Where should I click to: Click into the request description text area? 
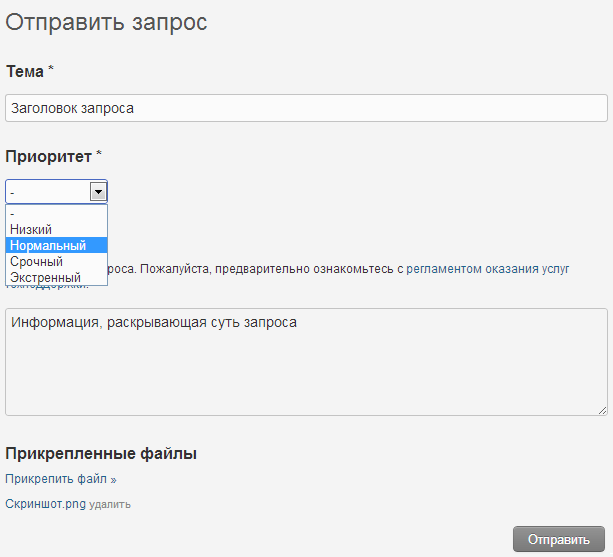[306, 362]
